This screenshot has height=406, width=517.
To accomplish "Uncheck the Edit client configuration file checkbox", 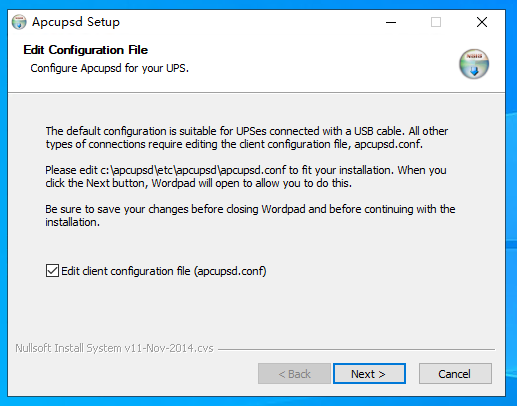I will 52,271.
